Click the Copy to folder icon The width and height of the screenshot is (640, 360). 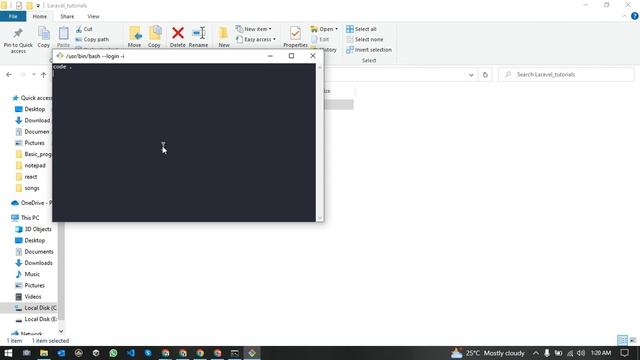click(x=155, y=33)
